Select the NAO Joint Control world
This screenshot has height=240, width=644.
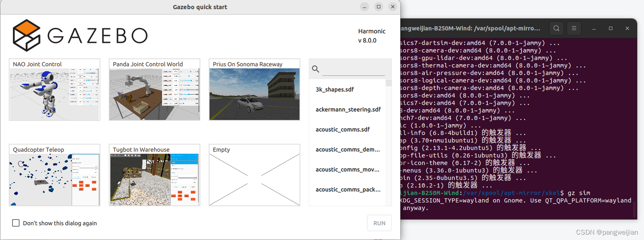coord(55,90)
